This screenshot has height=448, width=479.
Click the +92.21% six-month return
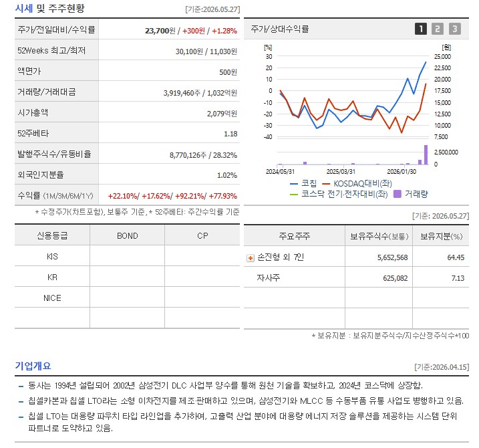[190, 196]
